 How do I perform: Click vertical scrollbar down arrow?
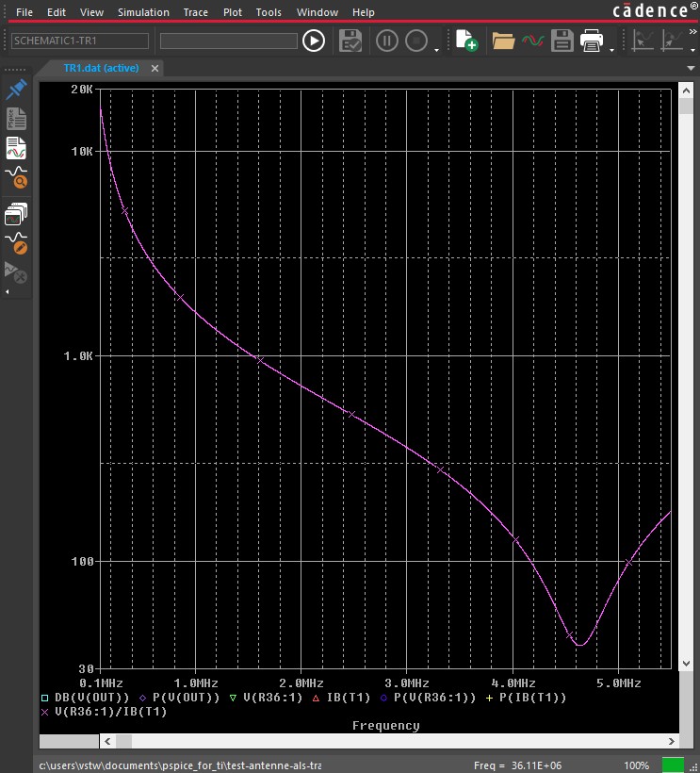coord(686,664)
